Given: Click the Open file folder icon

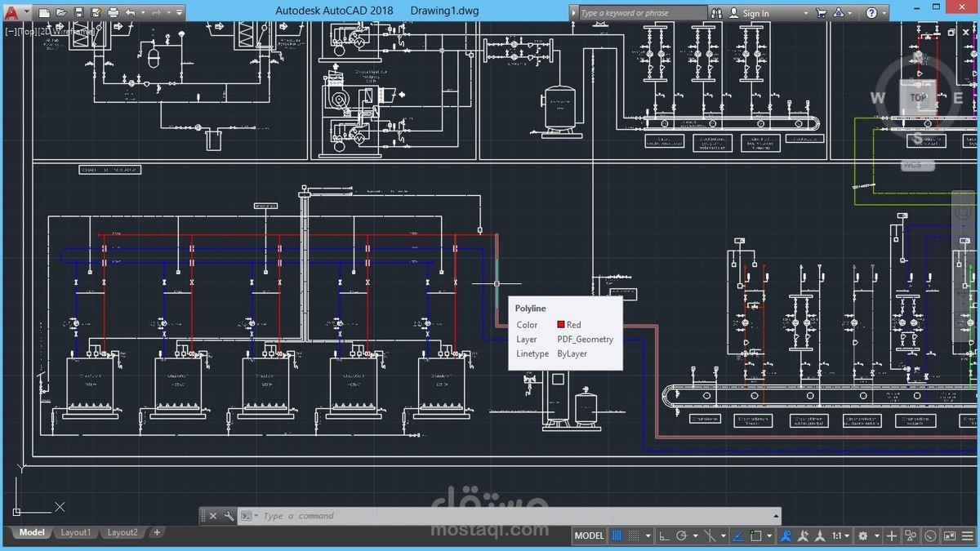Looking at the screenshot, I should (x=61, y=12).
